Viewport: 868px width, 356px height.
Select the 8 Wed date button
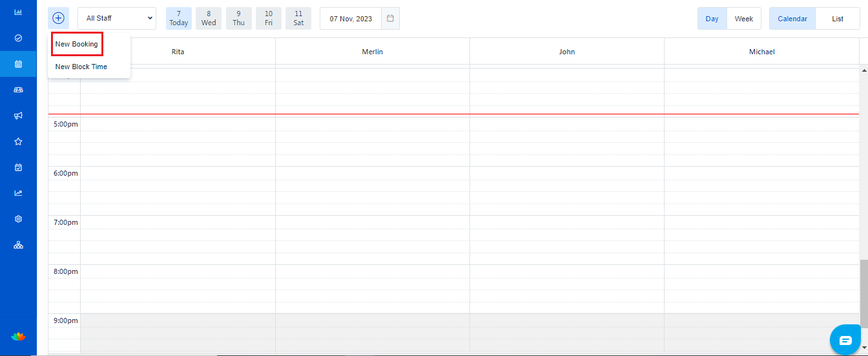pos(209,18)
